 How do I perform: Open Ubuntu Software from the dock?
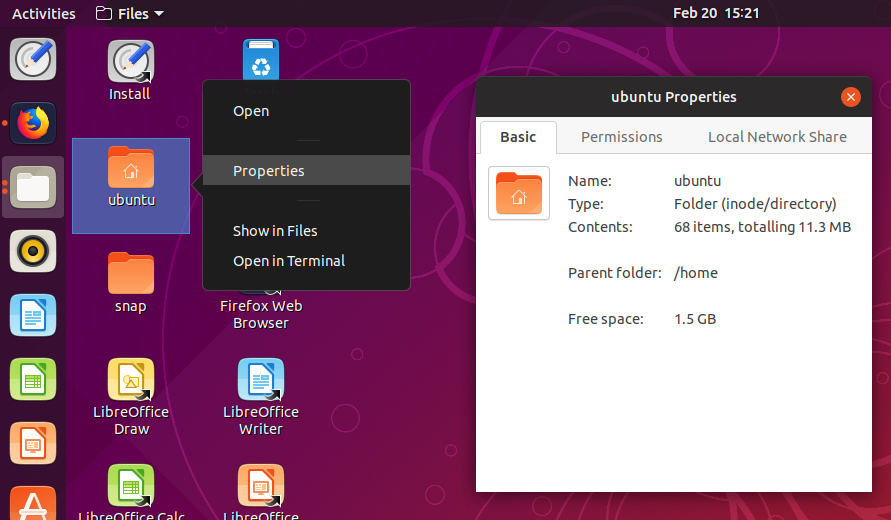(33, 503)
